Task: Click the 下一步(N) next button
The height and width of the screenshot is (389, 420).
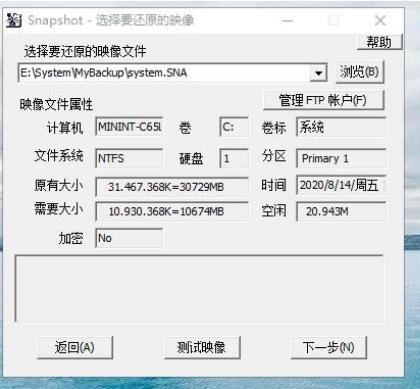Action: pyautogui.click(x=329, y=347)
